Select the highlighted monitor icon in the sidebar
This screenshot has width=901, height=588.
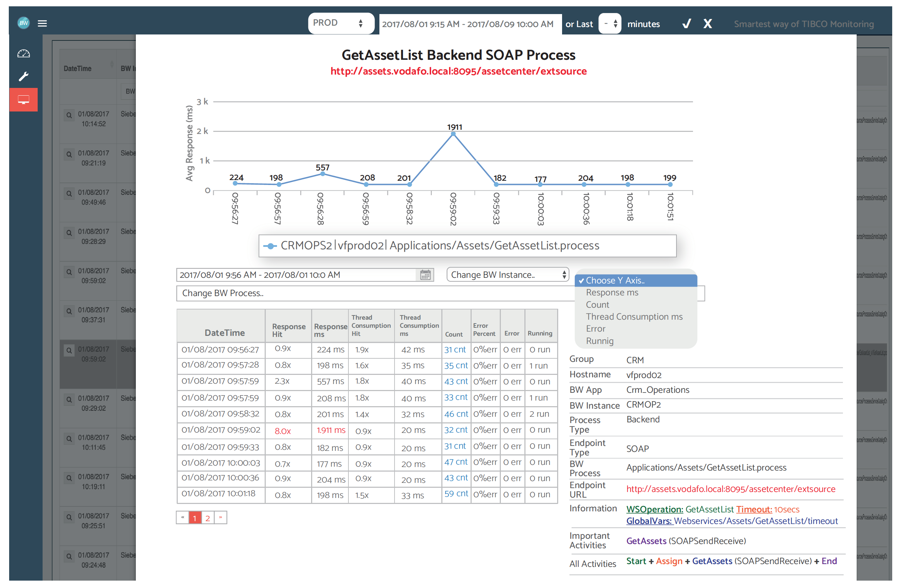(x=24, y=100)
